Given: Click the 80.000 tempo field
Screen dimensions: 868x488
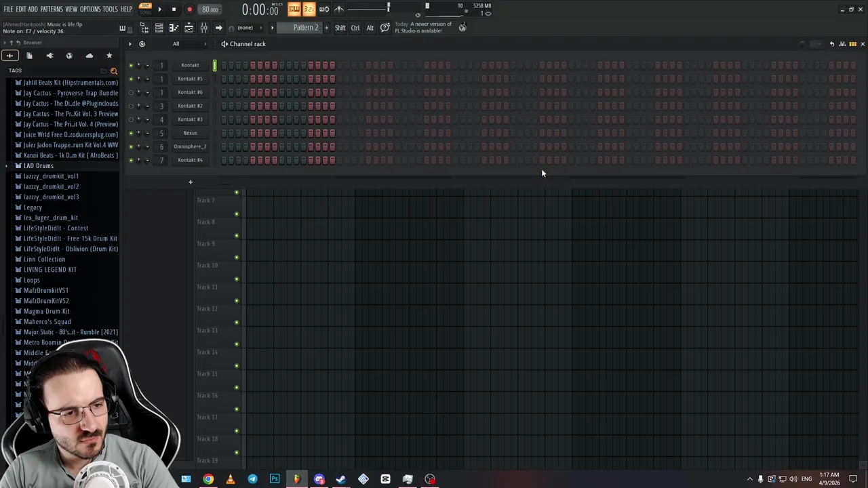Looking at the screenshot, I should point(210,9).
